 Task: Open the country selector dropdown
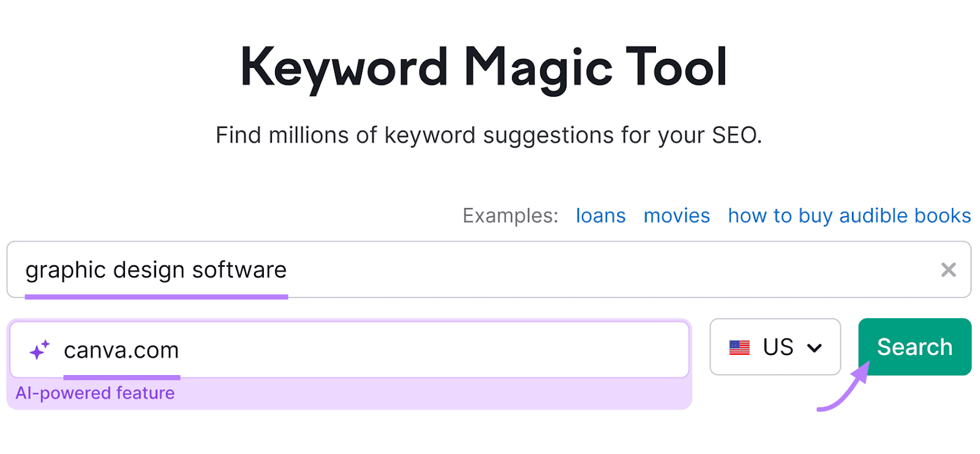click(x=775, y=348)
